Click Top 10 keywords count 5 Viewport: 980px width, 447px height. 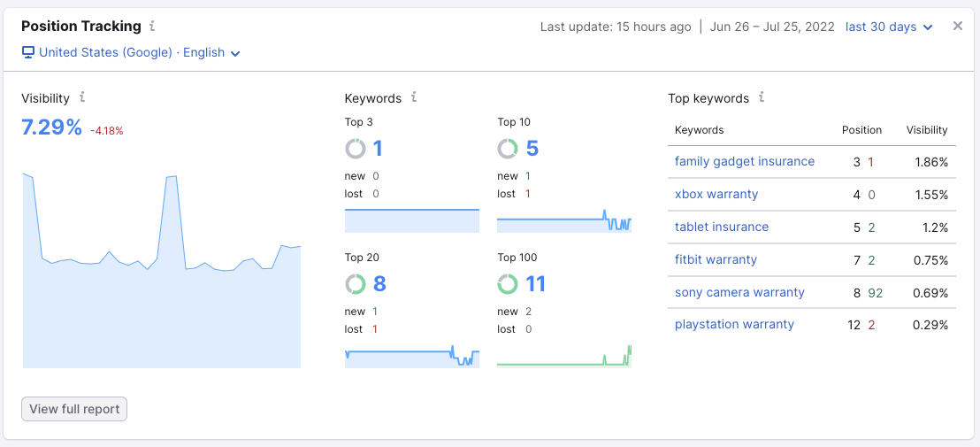click(x=532, y=149)
